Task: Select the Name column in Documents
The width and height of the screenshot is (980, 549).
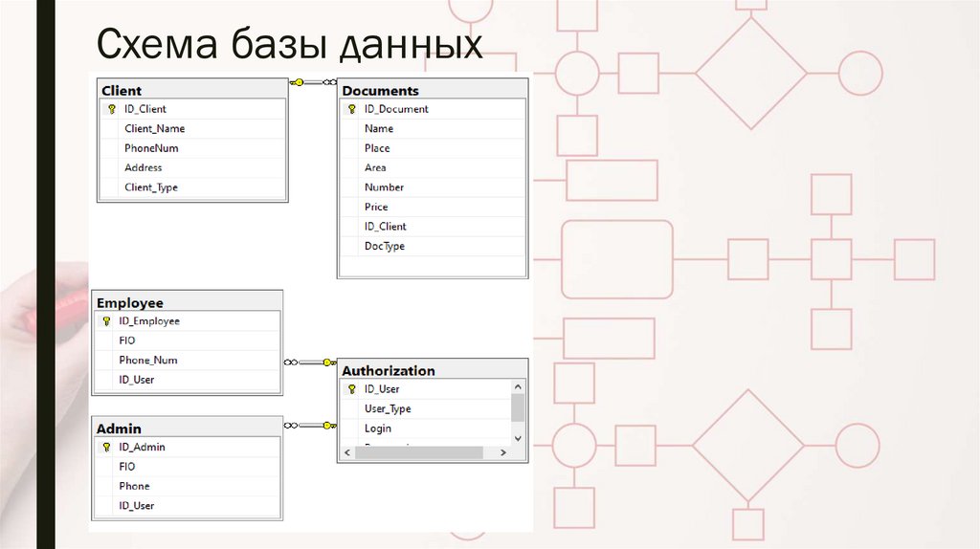Action: (x=433, y=129)
